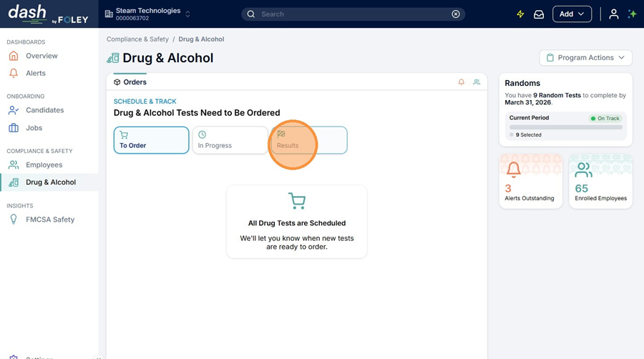This screenshot has height=359, width=644.
Task: Open the Program Actions dropdown
Action: point(585,58)
